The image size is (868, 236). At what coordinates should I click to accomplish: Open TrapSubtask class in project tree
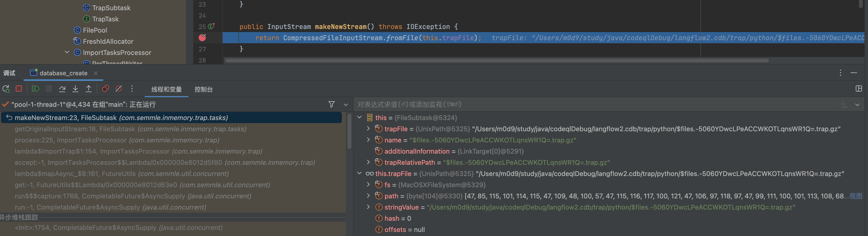(x=111, y=8)
